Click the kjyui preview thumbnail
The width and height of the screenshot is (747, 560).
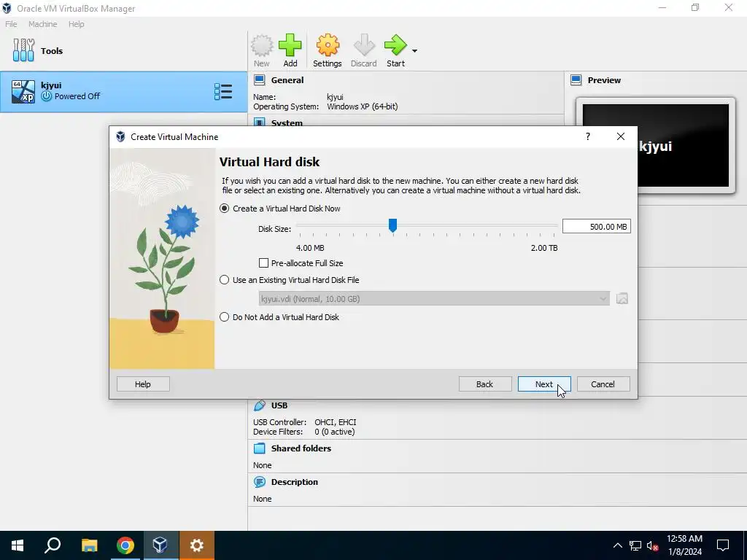(x=656, y=145)
